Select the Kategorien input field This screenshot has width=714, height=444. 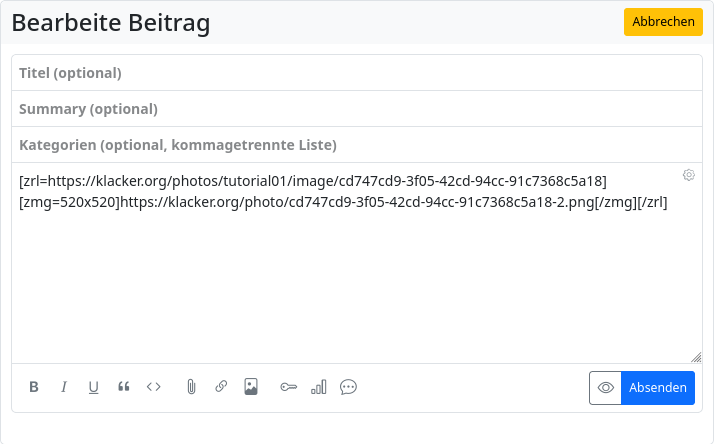[x=357, y=145]
